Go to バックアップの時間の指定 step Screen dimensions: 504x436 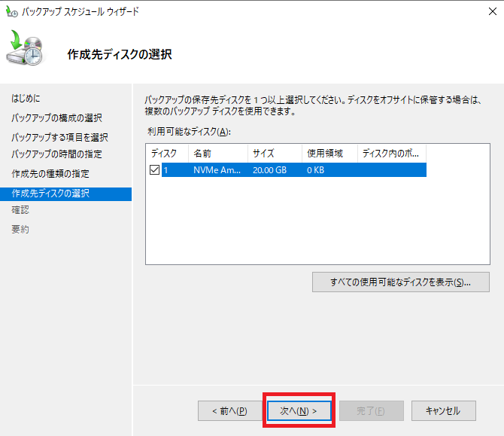56,154
